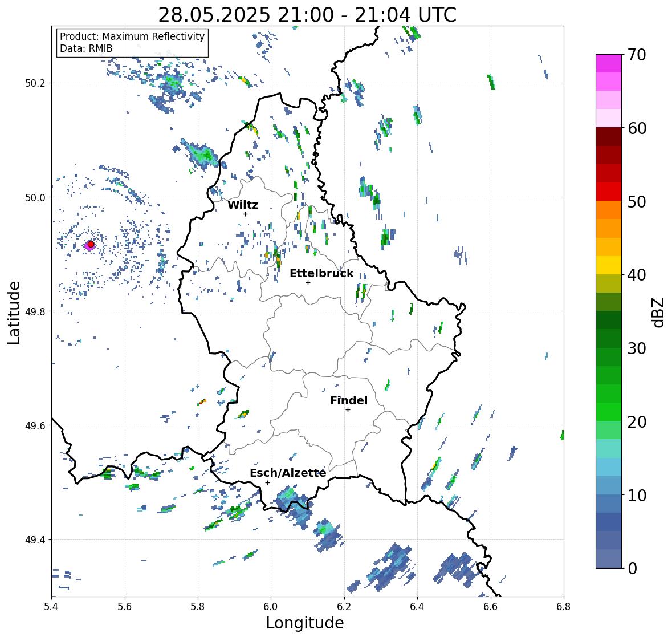Click the 'Product: Maximum Reflectivity' text
This screenshot has width=672, height=637.
(132, 36)
